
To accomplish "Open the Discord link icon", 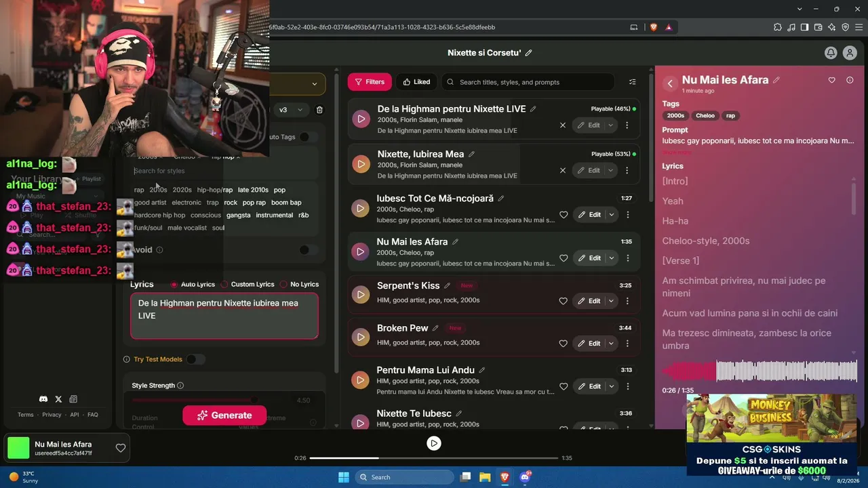I will click(x=43, y=399).
